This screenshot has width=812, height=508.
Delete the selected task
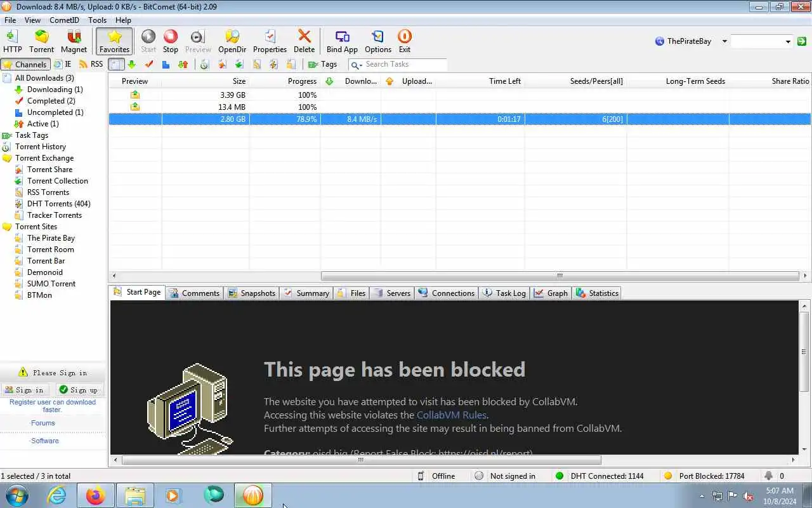pyautogui.click(x=304, y=41)
